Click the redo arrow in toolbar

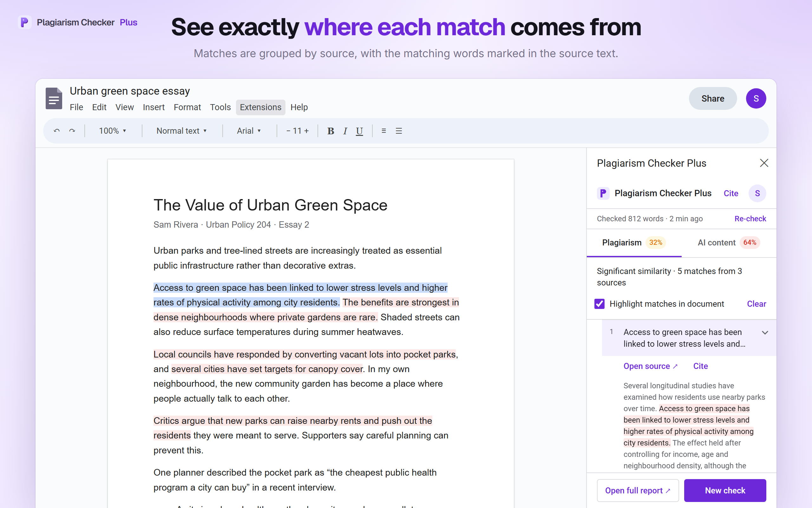[72, 131]
